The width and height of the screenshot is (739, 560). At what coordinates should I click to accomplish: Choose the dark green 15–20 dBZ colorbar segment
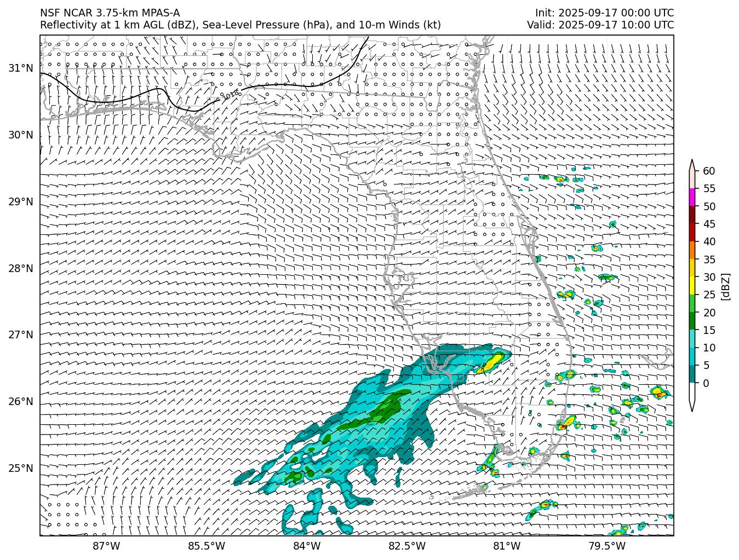point(692,321)
